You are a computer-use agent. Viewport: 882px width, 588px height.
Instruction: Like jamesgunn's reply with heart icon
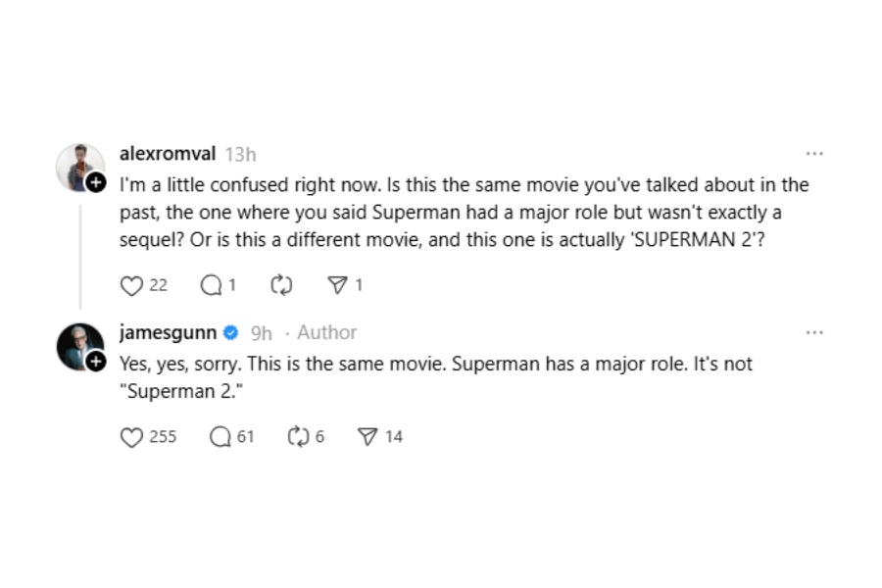pyautogui.click(x=131, y=437)
